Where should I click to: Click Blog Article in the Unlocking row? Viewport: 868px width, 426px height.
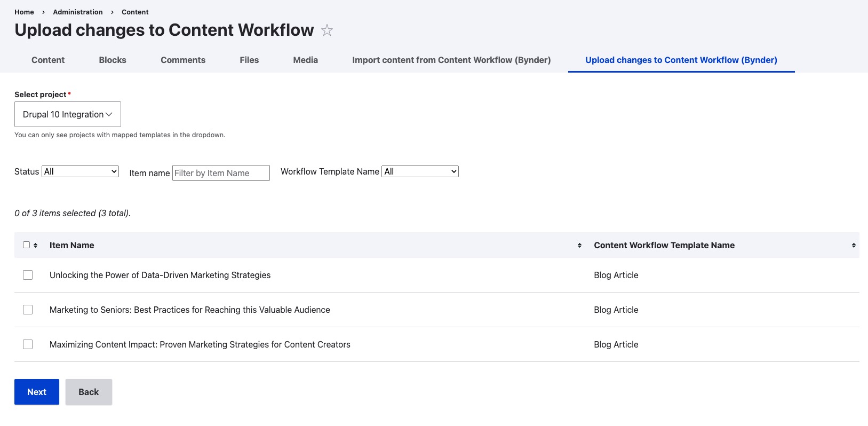pos(616,275)
